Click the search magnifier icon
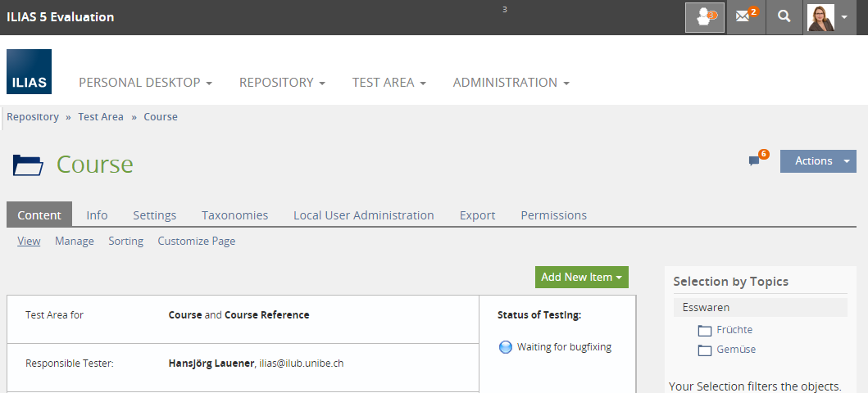The width and height of the screenshot is (868, 393). point(784,17)
